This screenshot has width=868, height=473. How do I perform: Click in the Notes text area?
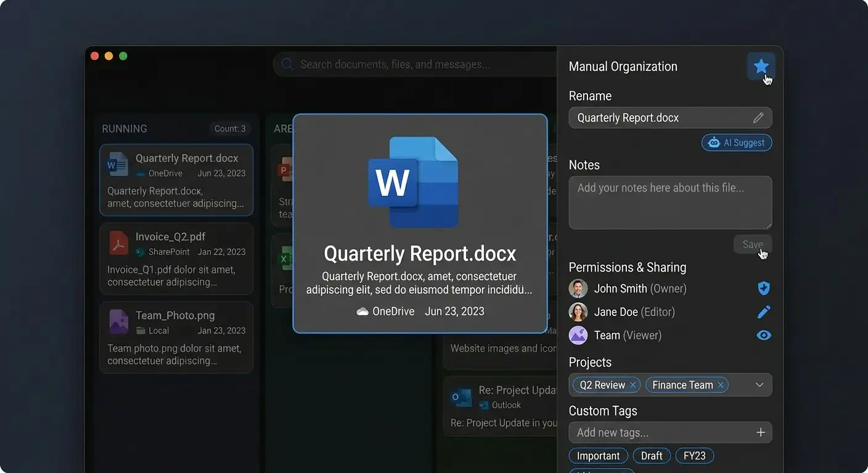click(x=670, y=203)
